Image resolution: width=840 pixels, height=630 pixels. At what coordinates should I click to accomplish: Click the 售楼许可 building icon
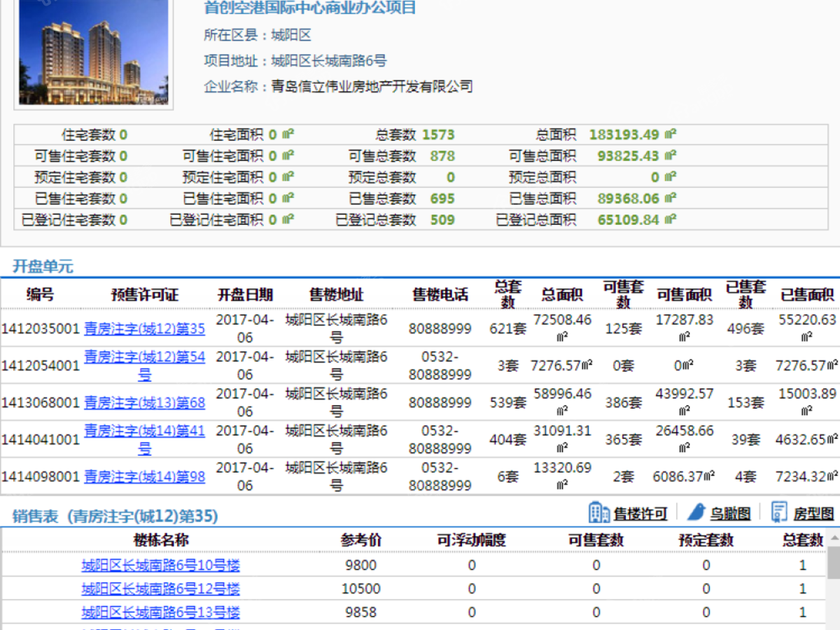point(599,512)
